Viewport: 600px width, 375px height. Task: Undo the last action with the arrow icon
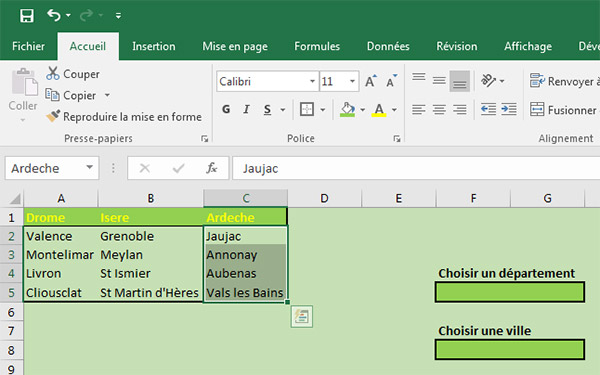coord(54,15)
